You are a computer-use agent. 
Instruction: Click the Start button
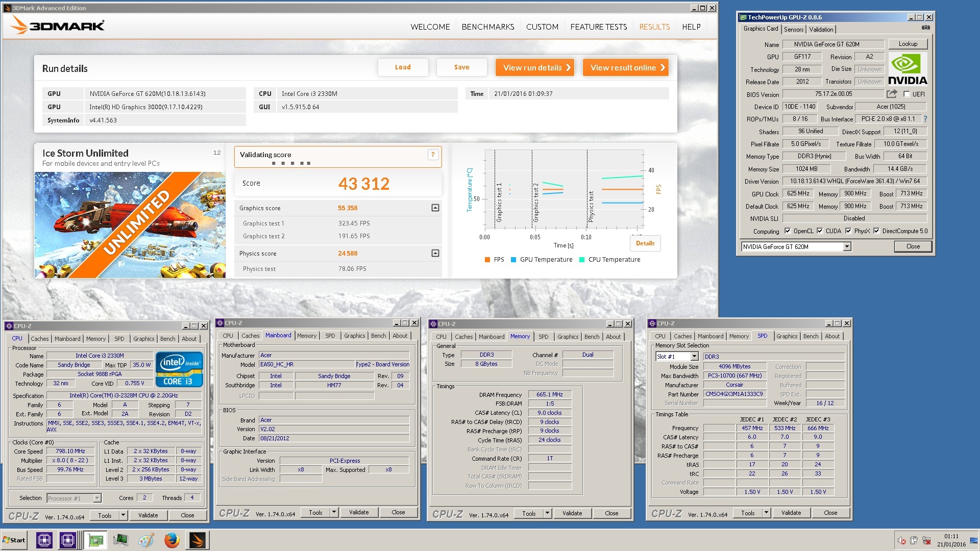14,540
